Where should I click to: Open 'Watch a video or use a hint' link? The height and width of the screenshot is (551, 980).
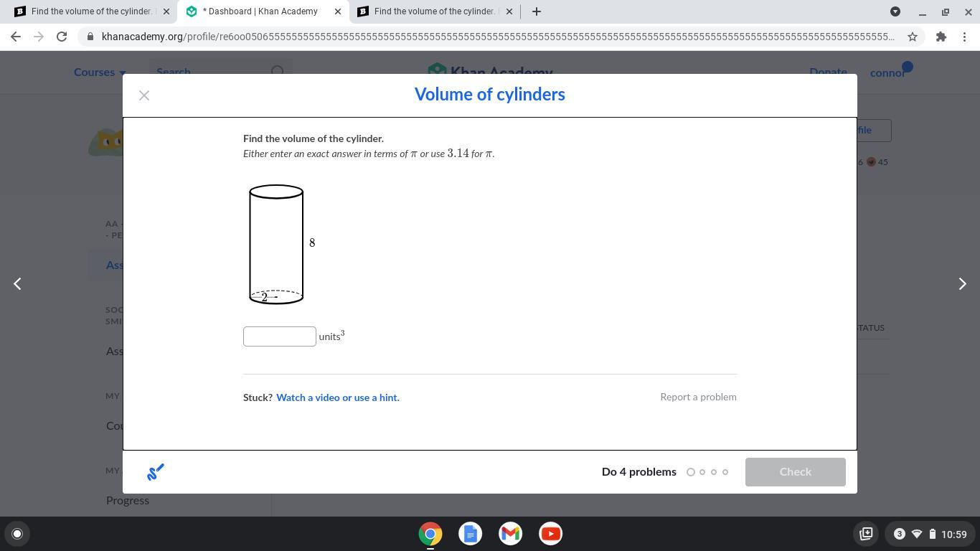[338, 397]
